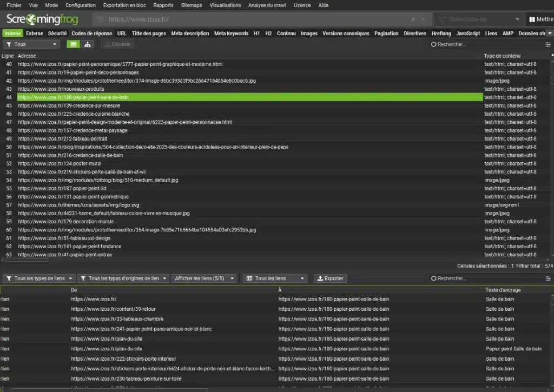
Task: Click the Screaming Frog logo
Action: click(42, 19)
